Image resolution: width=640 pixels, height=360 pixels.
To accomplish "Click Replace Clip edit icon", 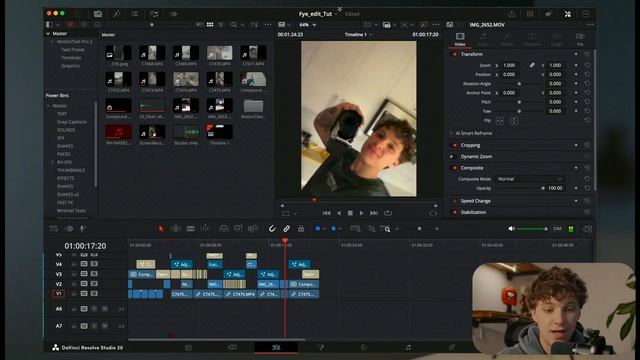I will pyautogui.click(x=253, y=229).
